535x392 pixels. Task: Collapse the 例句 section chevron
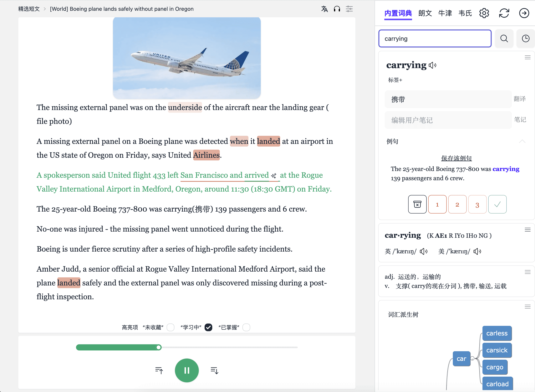(522, 141)
